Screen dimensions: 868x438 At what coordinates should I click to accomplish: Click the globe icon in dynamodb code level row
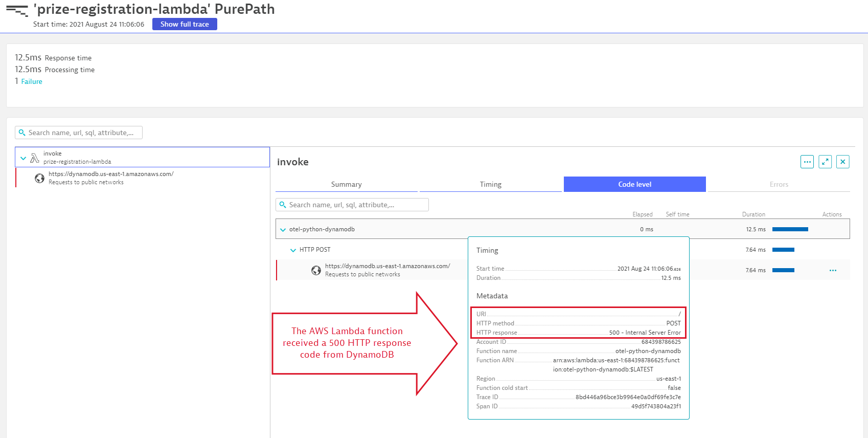pos(316,270)
